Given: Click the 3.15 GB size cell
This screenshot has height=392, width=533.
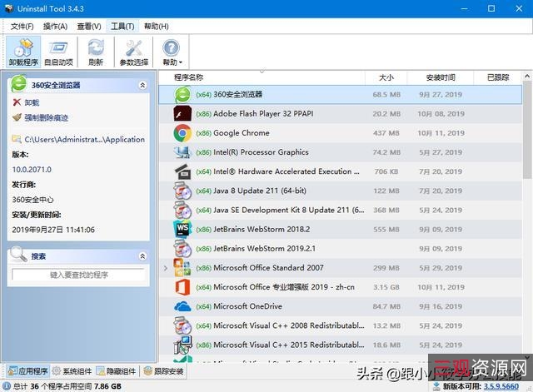Looking at the screenshot, I should 386,287.
